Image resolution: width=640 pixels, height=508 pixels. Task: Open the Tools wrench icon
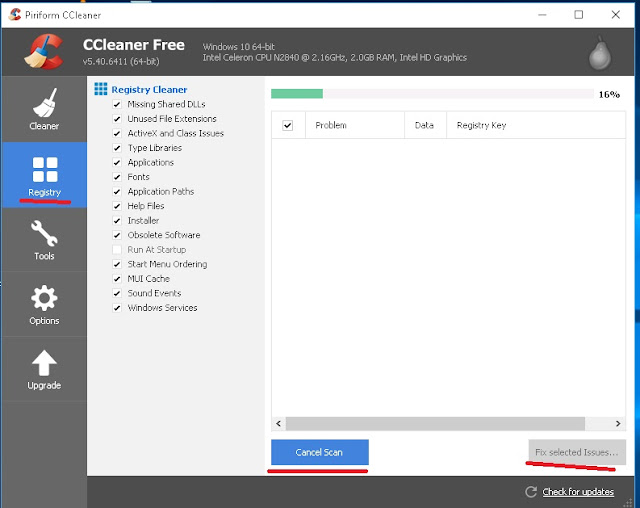(x=44, y=233)
